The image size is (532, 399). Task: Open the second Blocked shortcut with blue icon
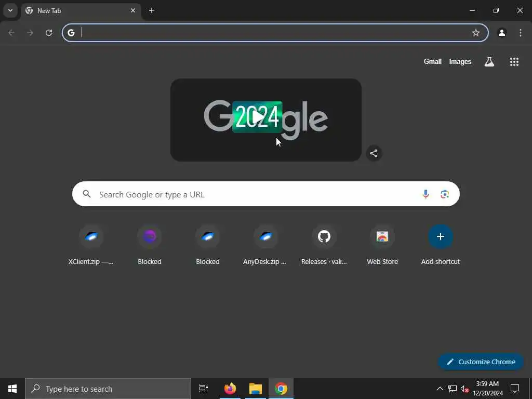(x=208, y=245)
